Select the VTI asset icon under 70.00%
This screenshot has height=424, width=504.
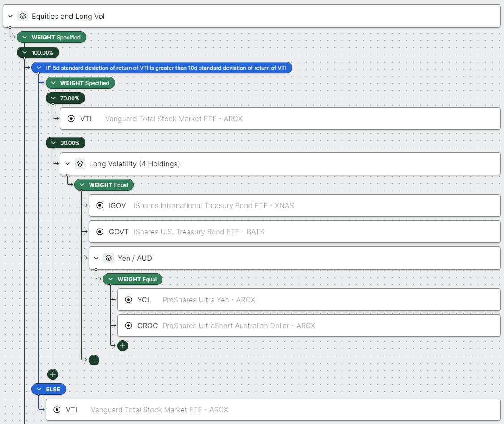coord(71,119)
